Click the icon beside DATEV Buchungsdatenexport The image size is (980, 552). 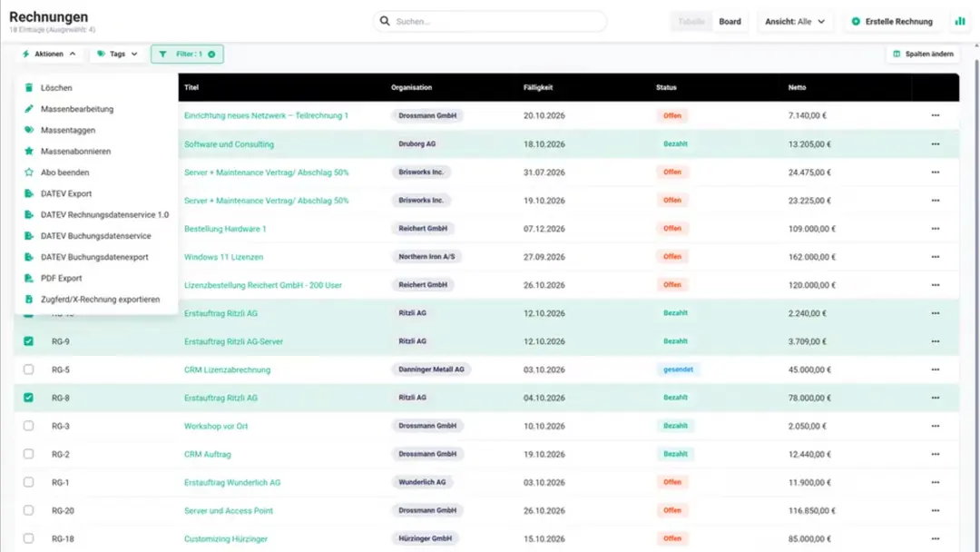click(29, 257)
